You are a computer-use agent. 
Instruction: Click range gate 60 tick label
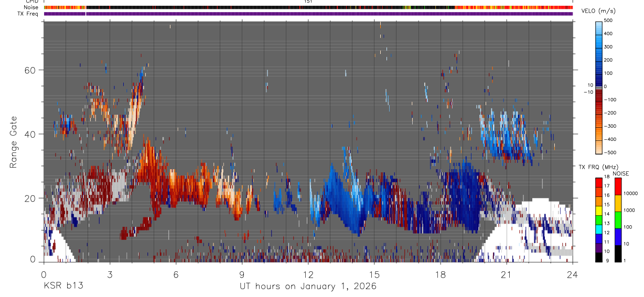point(30,70)
